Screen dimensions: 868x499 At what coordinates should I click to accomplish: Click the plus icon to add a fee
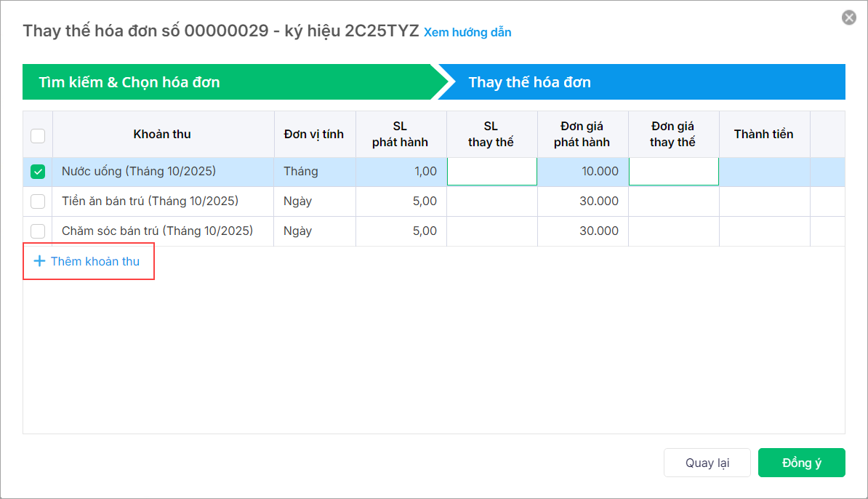pyautogui.click(x=39, y=261)
